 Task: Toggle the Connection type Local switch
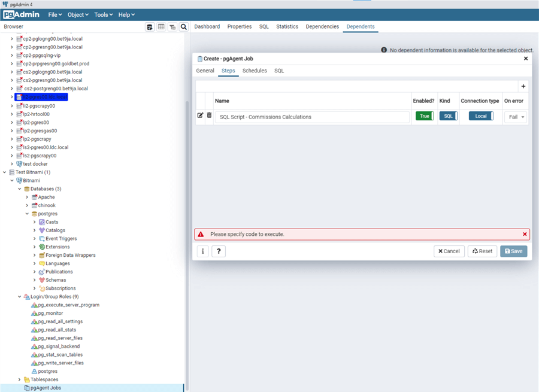coord(481,116)
